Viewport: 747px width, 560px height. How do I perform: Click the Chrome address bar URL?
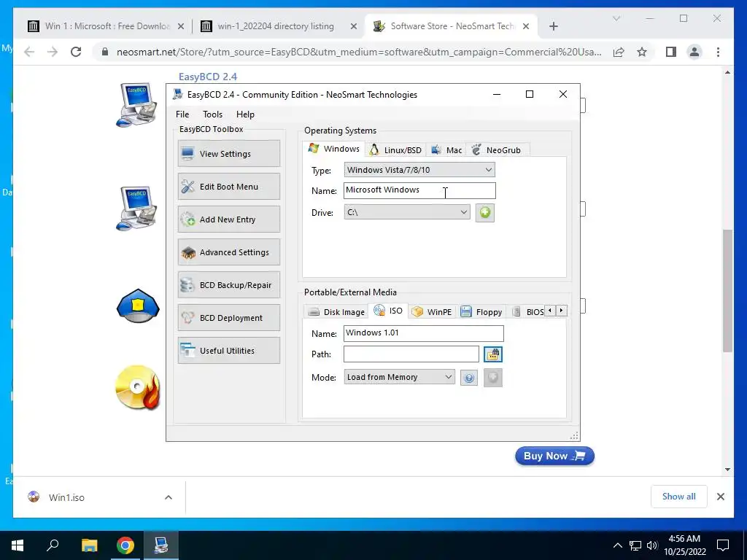(358, 52)
